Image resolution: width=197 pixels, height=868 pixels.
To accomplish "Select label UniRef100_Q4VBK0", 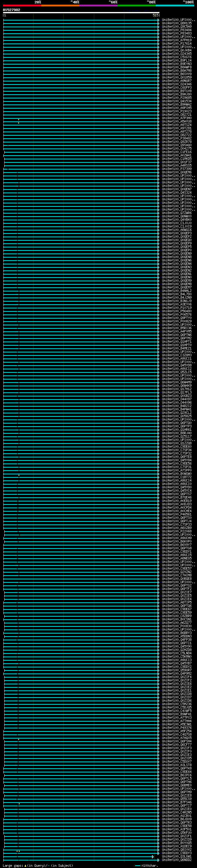I will pyautogui.click(x=177, y=220).
